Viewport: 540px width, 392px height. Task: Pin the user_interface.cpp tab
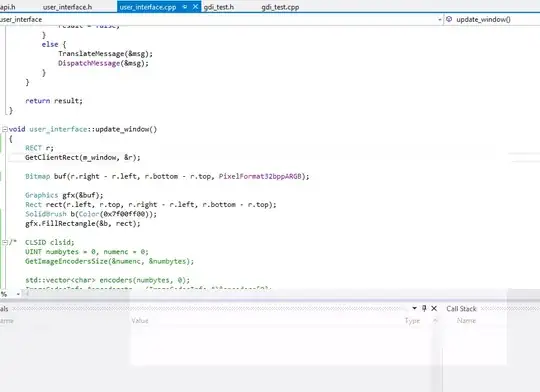coord(185,7)
